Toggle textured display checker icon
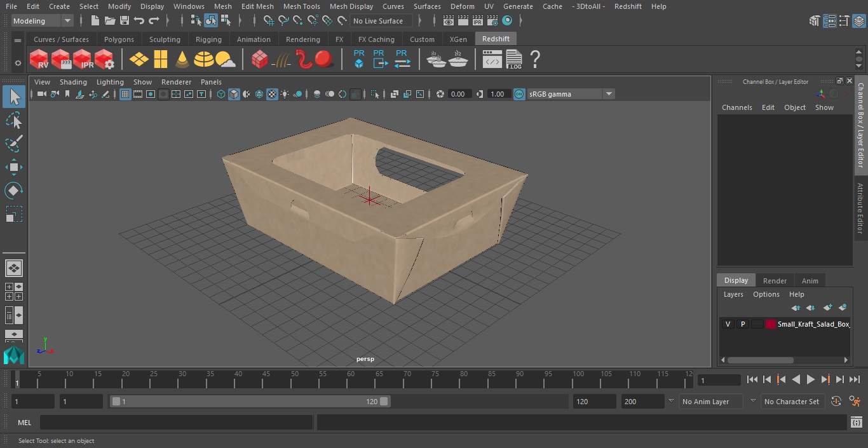The height and width of the screenshot is (448, 868). 272,94
